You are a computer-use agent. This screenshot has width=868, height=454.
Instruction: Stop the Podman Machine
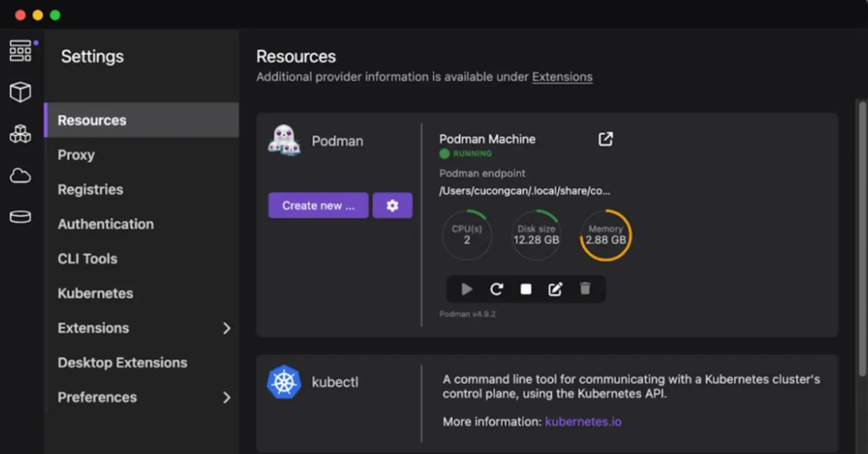point(526,289)
